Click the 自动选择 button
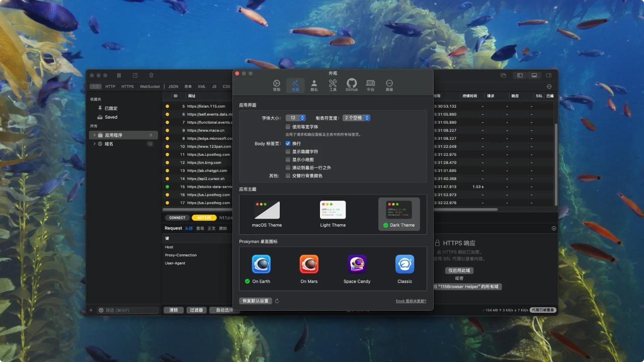The image size is (644, 362). (224, 310)
